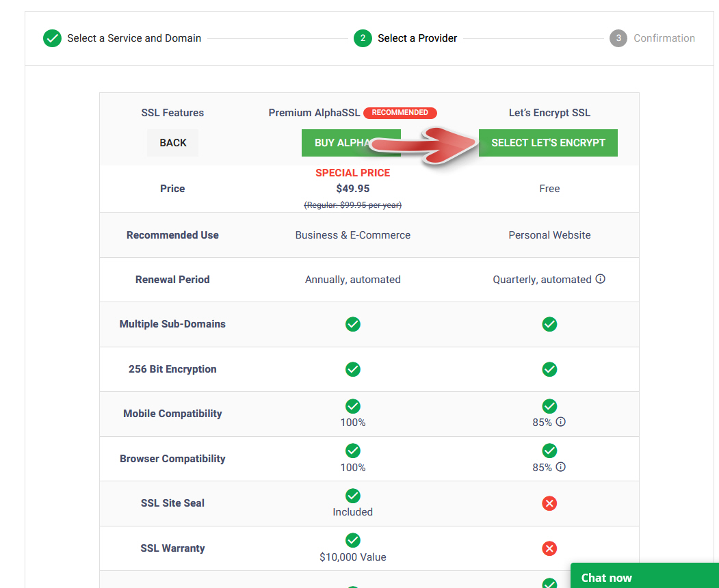The image size is (719, 588).
Task: Click the Confirmation step label
Action: click(664, 38)
